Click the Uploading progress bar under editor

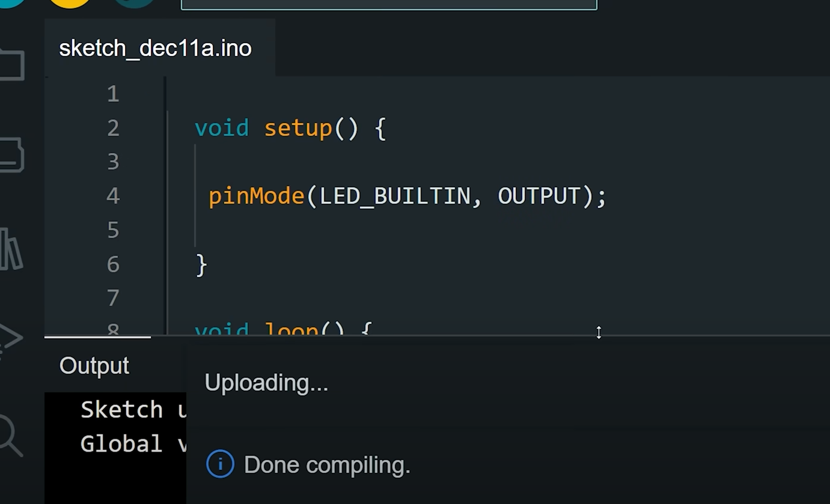(x=97, y=337)
